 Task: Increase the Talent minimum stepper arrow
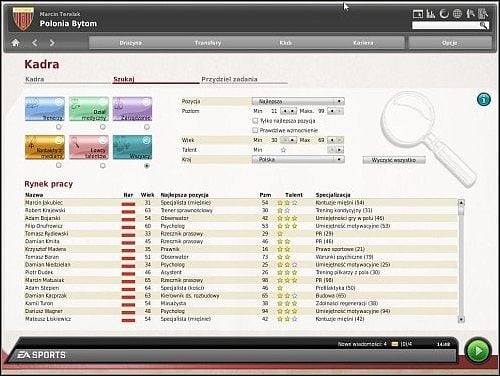point(340,150)
